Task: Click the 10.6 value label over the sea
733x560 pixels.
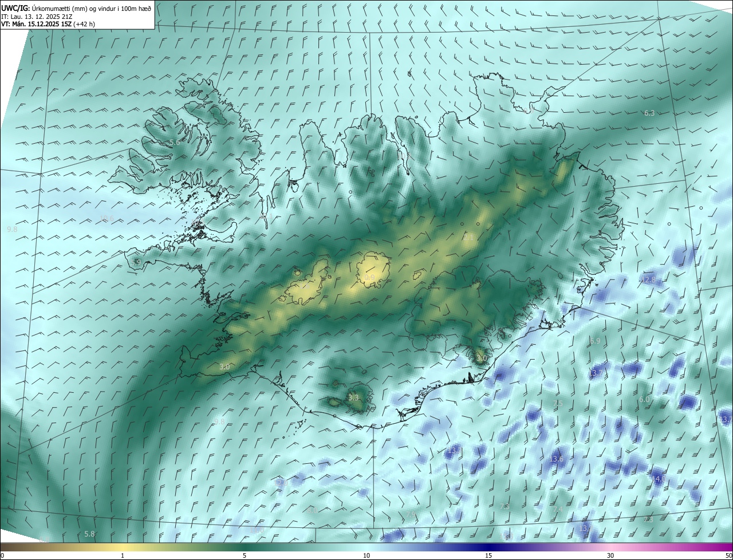Action: tap(107, 218)
